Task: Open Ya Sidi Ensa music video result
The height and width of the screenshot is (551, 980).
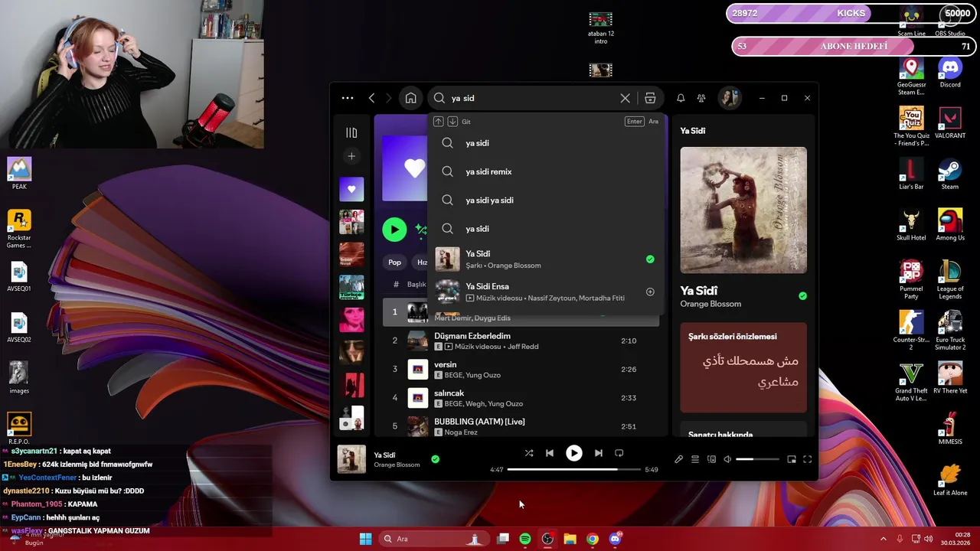Action: (547, 292)
